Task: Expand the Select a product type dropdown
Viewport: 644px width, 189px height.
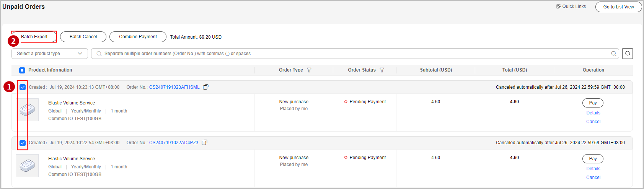Action: pyautogui.click(x=49, y=54)
